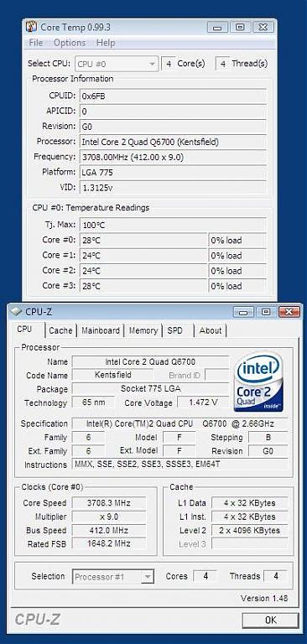
Task: Minimize the CPU-Z window
Action: tap(244, 312)
